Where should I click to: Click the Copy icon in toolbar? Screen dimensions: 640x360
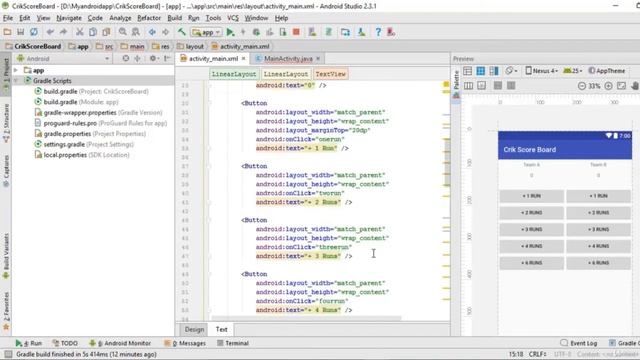coord(93,32)
